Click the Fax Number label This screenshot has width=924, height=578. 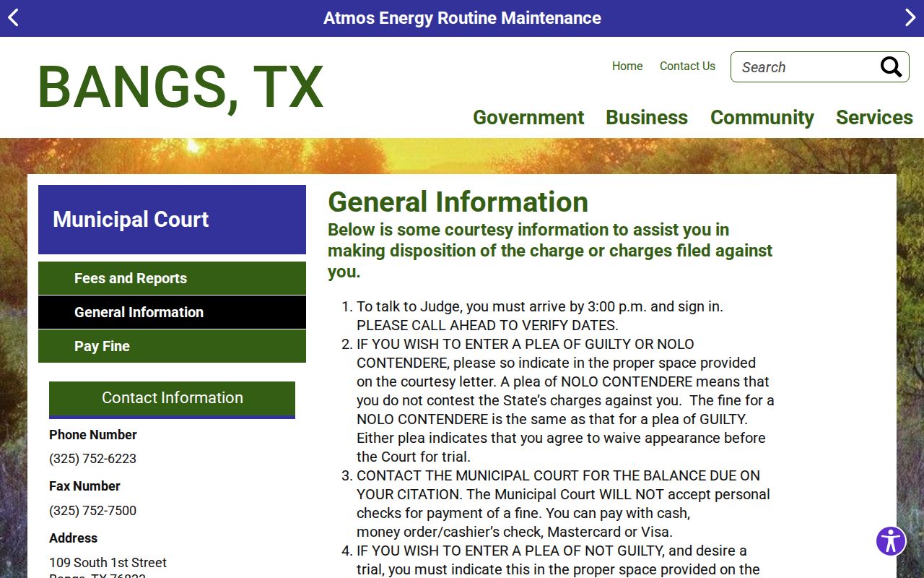[x=84, y=486]
